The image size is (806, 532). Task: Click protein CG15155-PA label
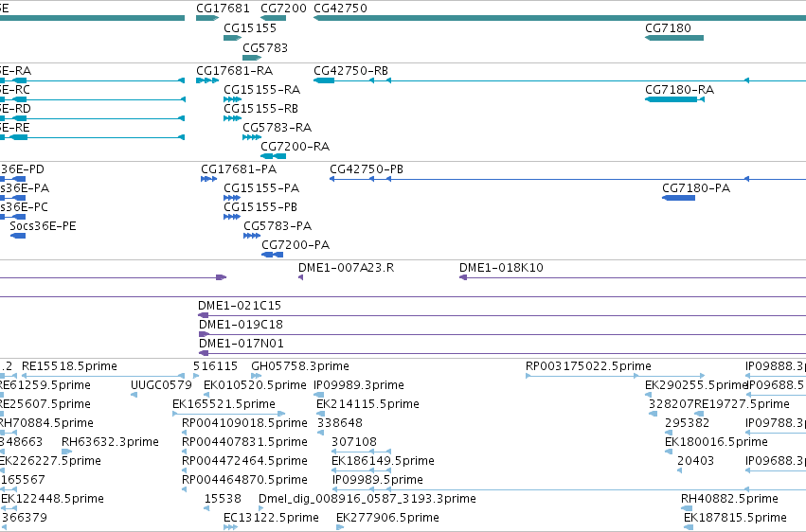click(x=261, y=188)
